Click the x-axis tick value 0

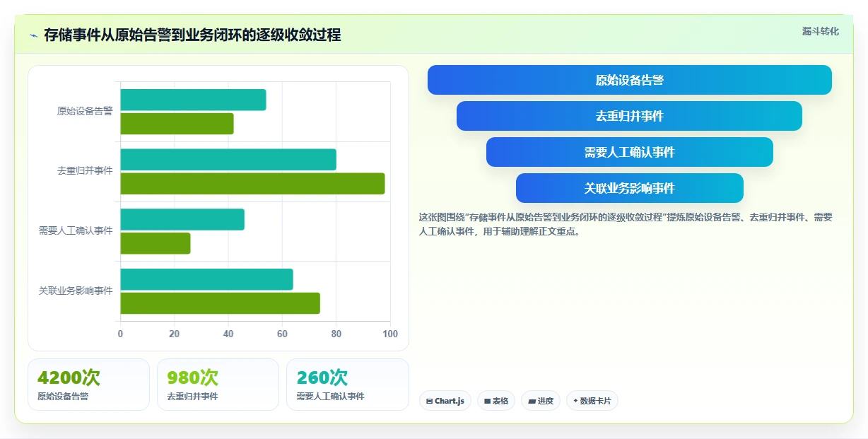120,334
